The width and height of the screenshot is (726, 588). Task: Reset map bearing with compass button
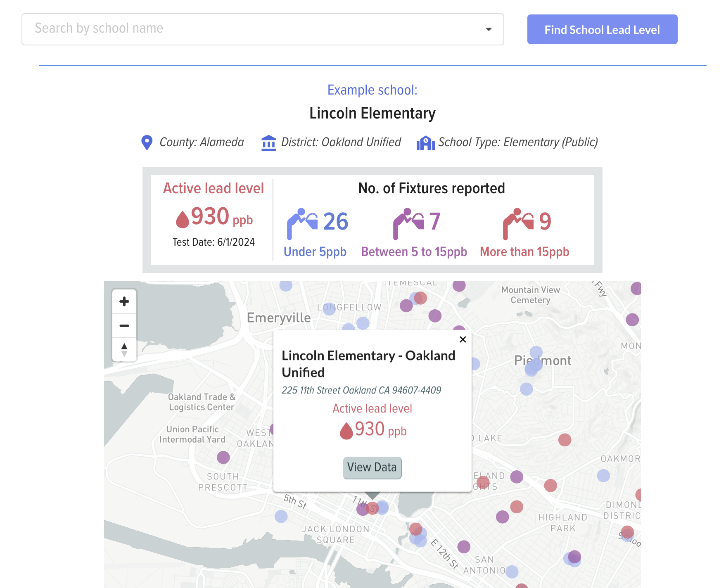pyautogui.click(x=124, y=350)
